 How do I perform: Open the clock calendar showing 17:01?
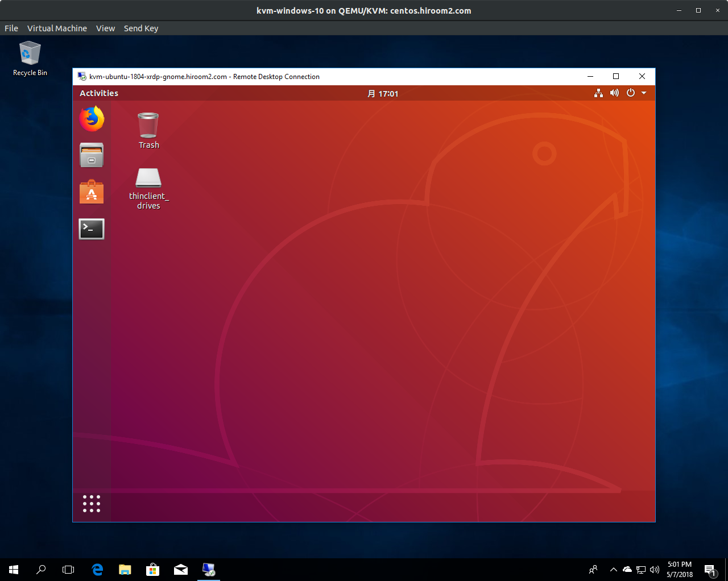click(383, 94)
